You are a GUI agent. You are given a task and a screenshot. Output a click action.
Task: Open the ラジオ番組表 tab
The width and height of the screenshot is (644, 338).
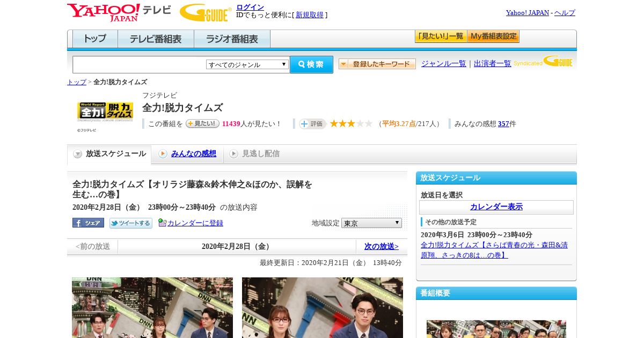[x=232, y=39]
